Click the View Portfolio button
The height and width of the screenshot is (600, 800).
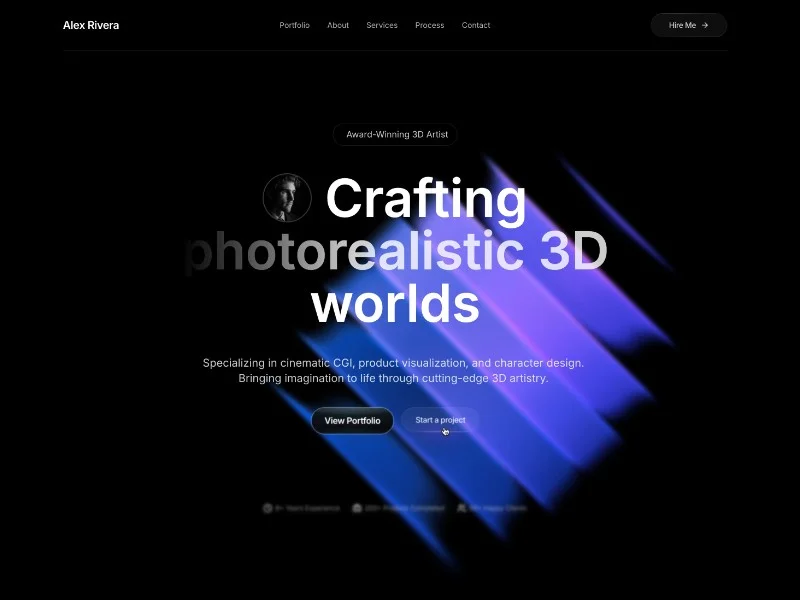pos(352,420)
